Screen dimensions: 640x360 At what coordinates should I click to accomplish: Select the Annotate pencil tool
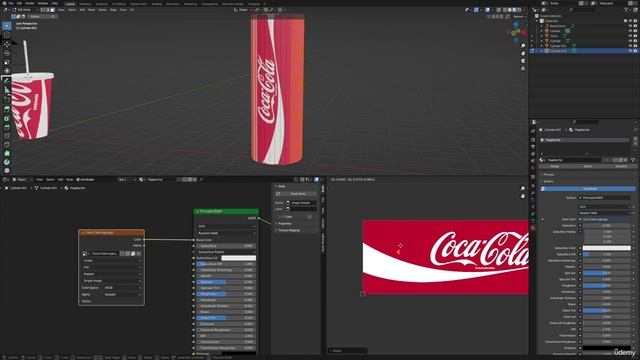[x=7, y=81]
